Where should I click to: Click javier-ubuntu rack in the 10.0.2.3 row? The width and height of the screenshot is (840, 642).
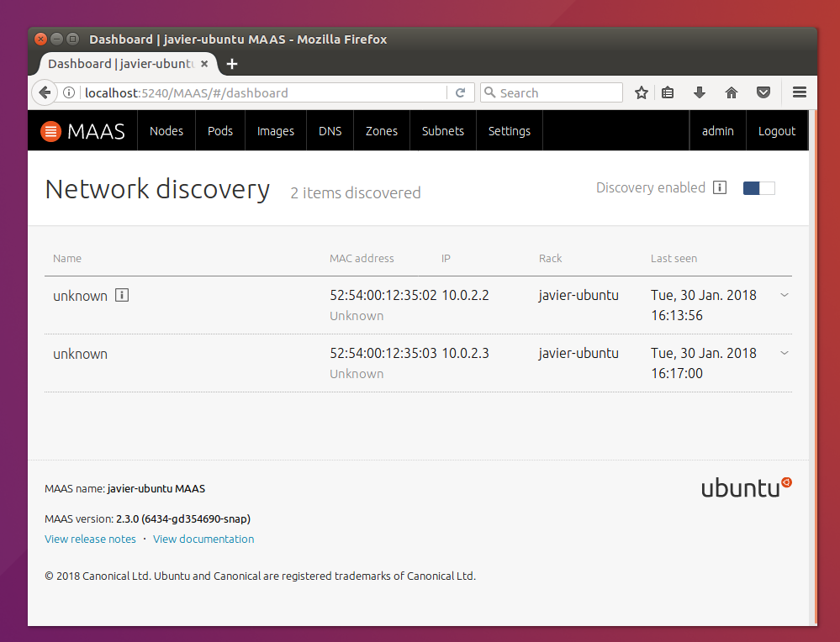coord(578,353)
